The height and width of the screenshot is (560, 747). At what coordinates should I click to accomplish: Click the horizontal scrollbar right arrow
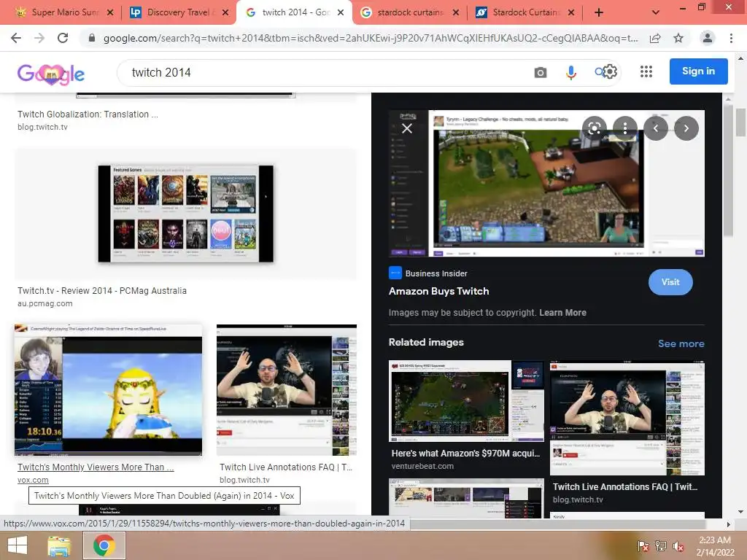(728, 524)
